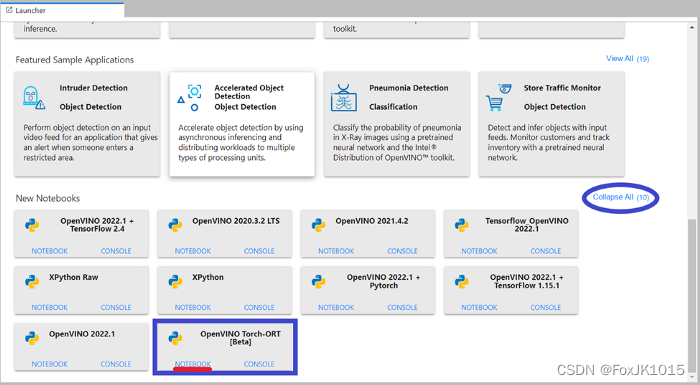Click the scrollbar up arrow
Image resolution: width=700 pixels, height=385 pixels.
coord(692,26)
